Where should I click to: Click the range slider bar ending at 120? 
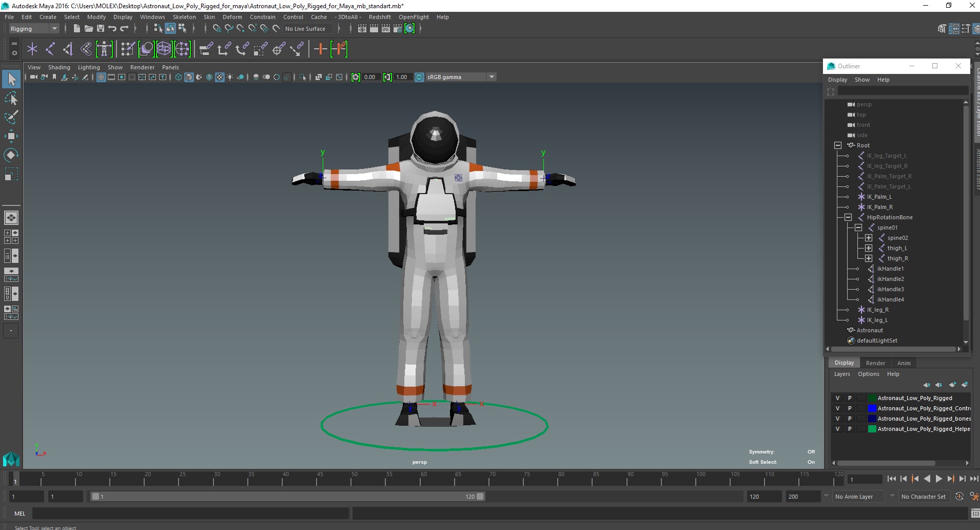(x=287, y=497)
